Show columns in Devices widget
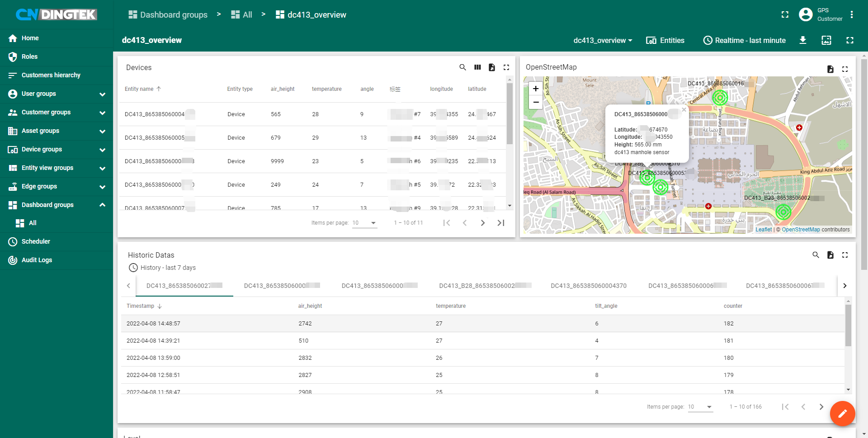Screen dimensions: 868x438 click(477, 67)
